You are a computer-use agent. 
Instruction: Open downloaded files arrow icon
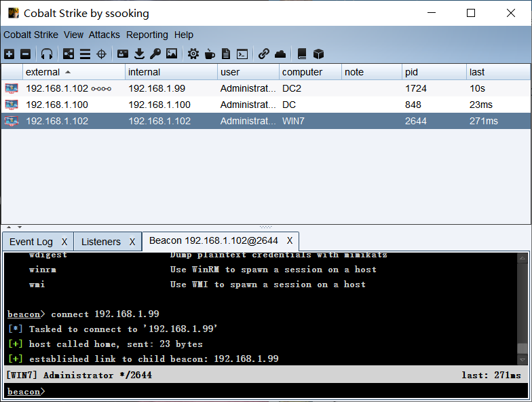[x=139, y=54]
